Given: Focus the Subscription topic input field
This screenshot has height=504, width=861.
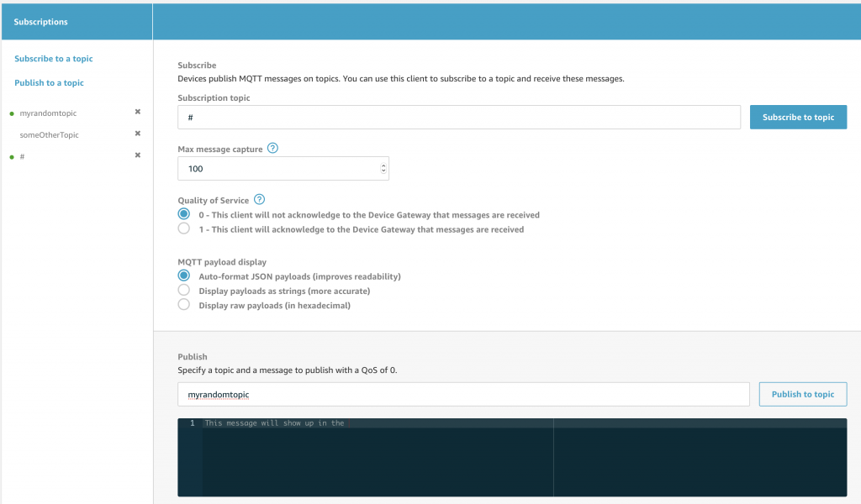Looking at the screenshot, I should pyautogui.click(x=459, y=118).
